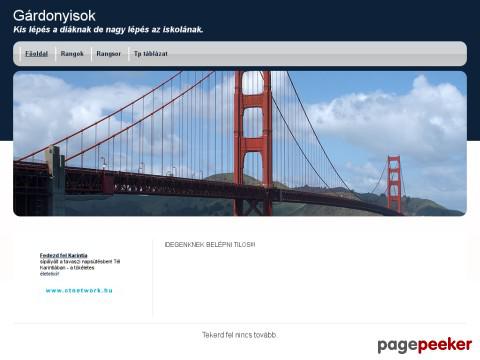Open the Rangsor menu item

pos(108,53)
